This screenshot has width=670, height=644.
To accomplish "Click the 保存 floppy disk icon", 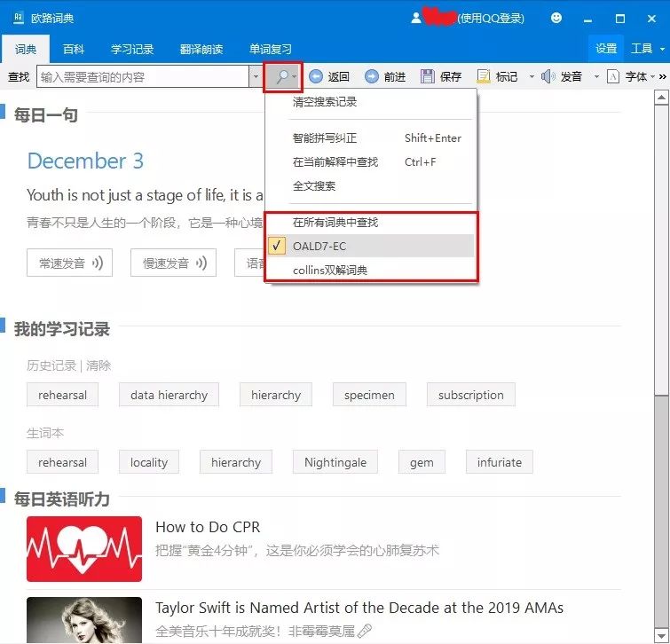I will point(428,77).
